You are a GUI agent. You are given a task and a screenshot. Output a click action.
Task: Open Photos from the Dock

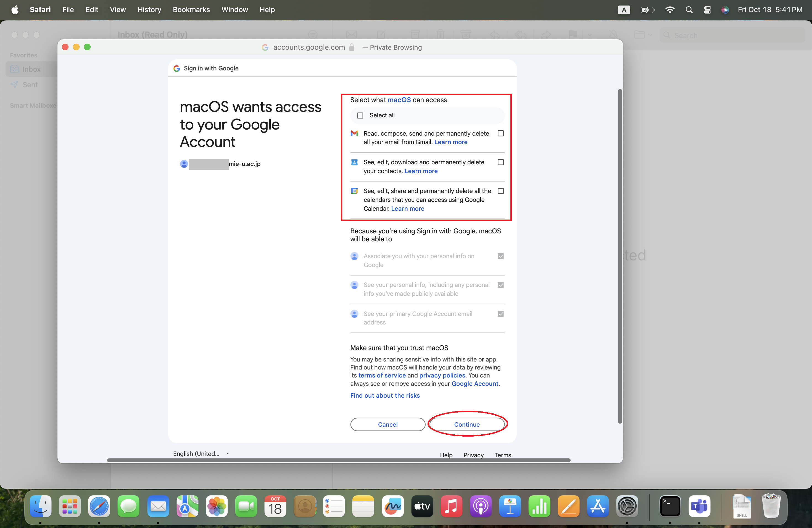click(217, 506)
